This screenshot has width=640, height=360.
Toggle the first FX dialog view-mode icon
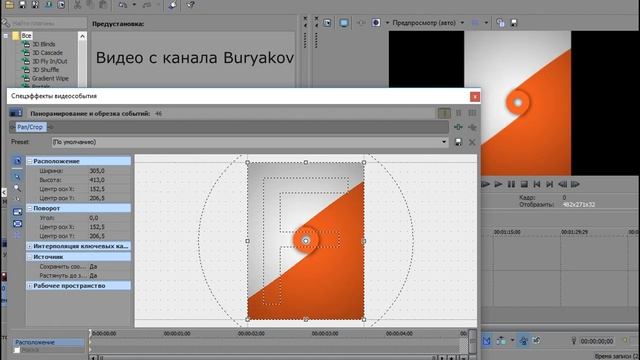pyautogui.click(x=444, y=113)
